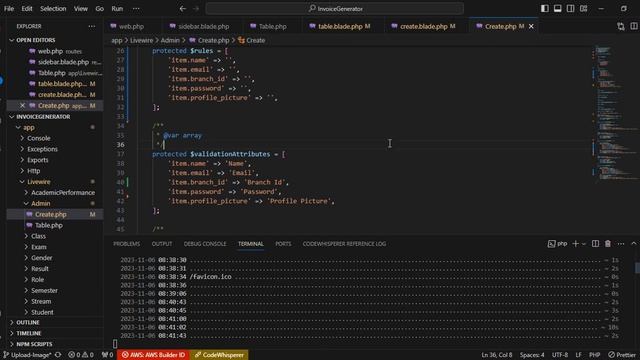Toggle primary side bar layout icon
The image size is (640, 360).
click(544, 9)
